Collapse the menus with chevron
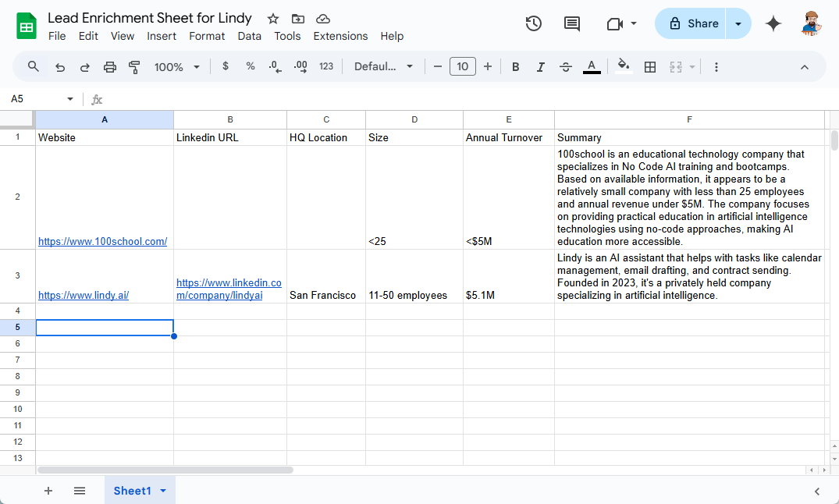Image resolution: width=839 pixels, height=504 pixels. [804, 67]
